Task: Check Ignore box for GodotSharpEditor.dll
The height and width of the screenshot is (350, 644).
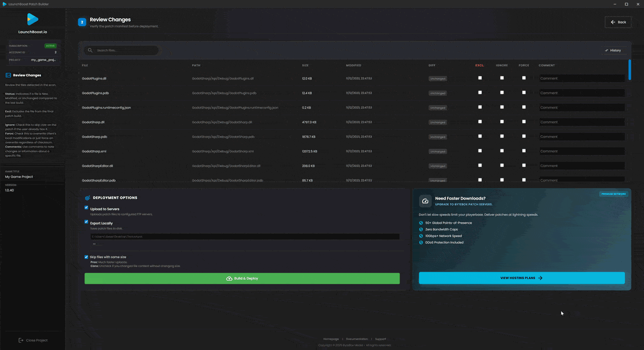Action: point(502,165)
